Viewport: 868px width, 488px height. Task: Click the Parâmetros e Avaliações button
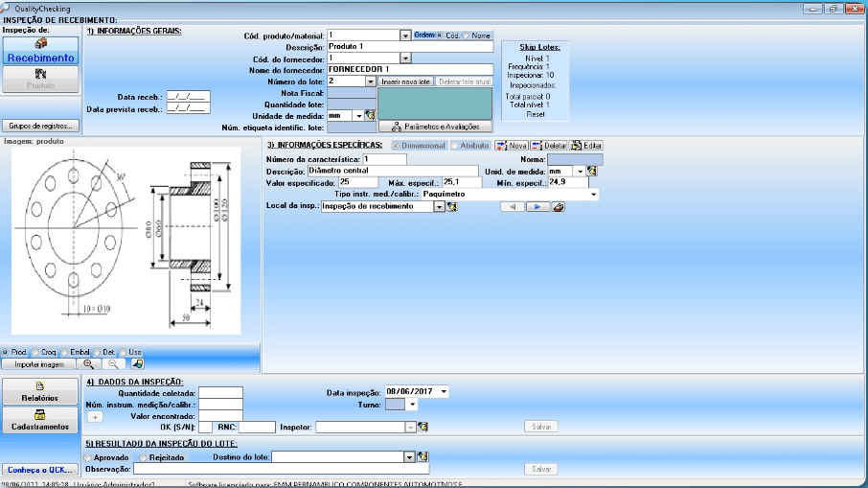(436, 127)
